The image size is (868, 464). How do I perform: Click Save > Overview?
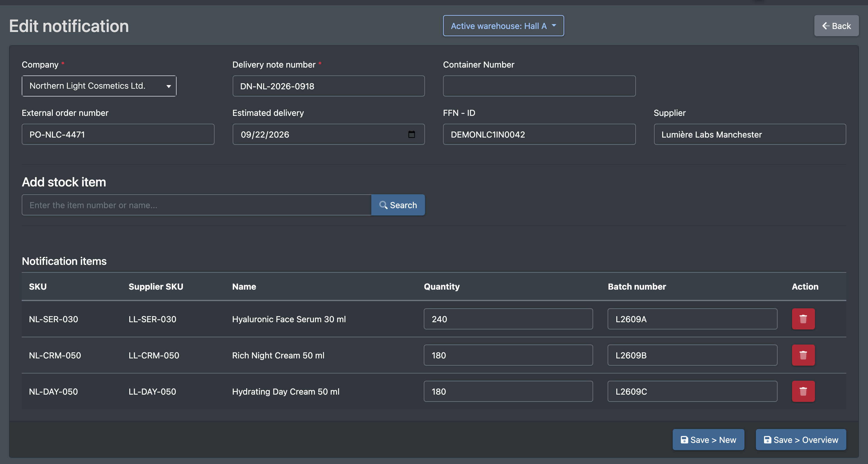(800, 440)
